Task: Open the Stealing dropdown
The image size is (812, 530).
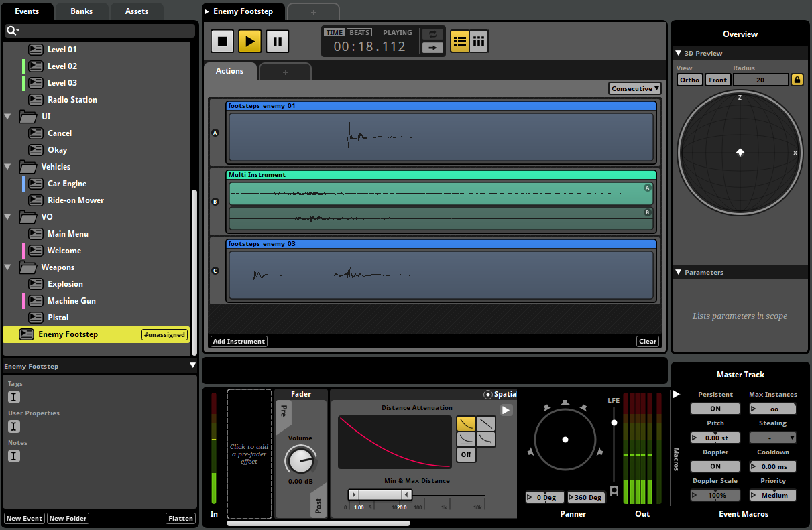Action: tap(772, 438)
